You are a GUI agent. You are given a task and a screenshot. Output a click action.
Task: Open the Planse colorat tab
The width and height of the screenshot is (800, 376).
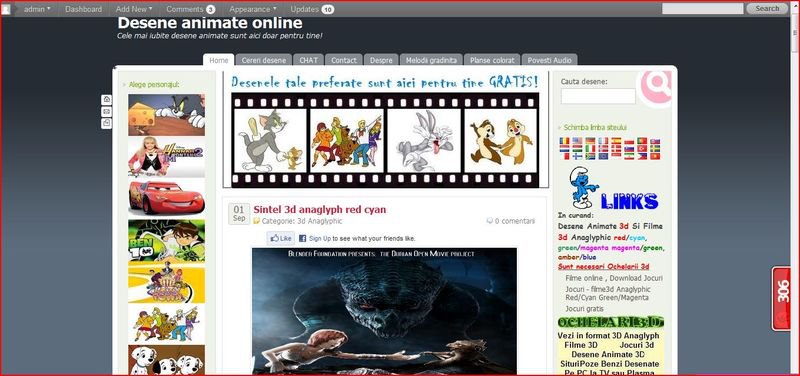pyautogui.click(x=492, y=60)
